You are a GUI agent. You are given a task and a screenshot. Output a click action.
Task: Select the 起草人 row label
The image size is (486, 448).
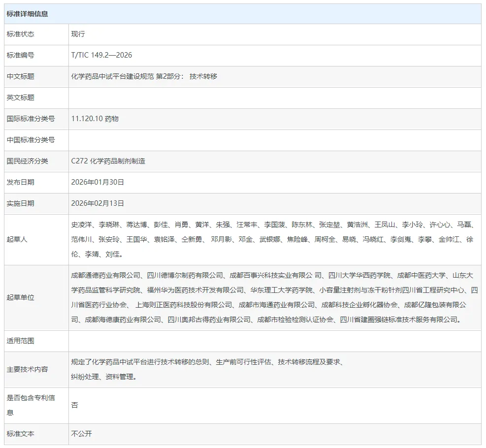pos(17,240)
